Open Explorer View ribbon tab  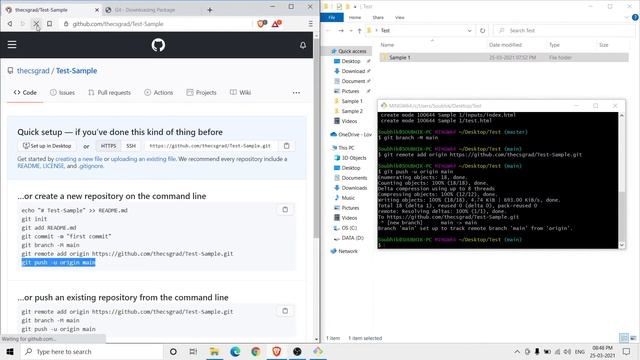point(400,17)
